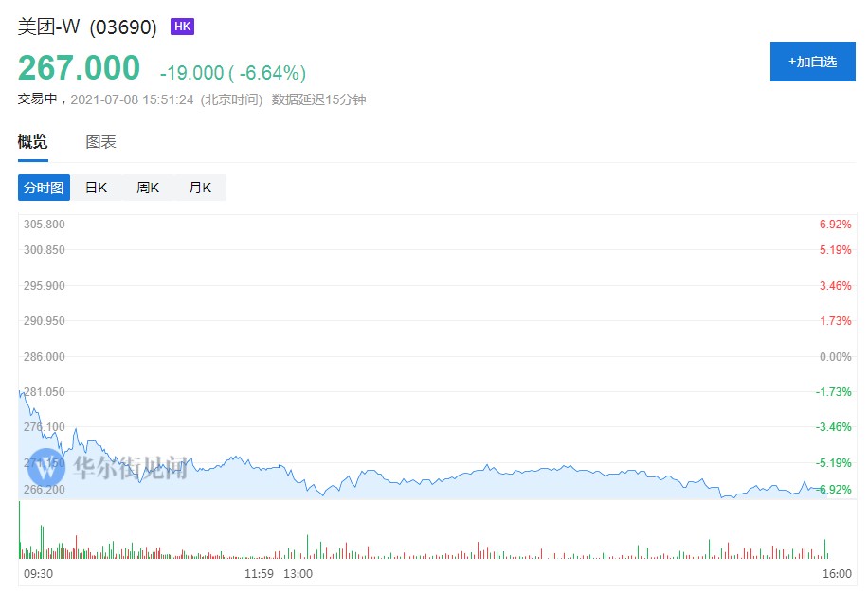Click the stock code (03690)
This screenshot has width=868, height=593.
123,27
